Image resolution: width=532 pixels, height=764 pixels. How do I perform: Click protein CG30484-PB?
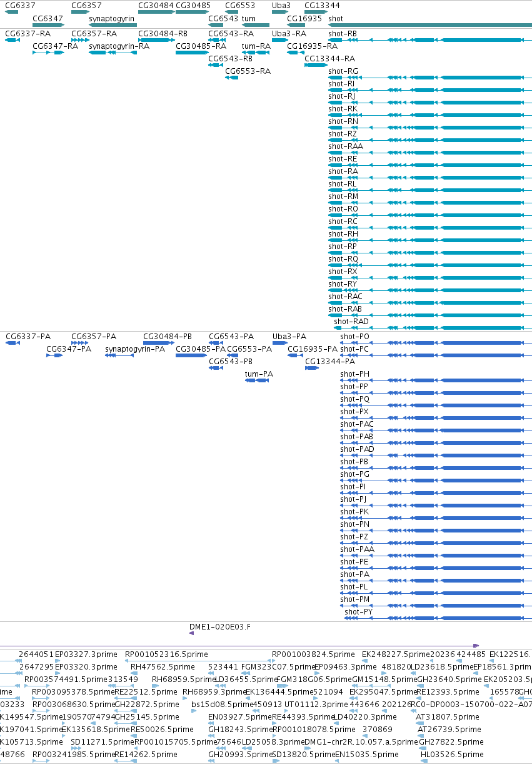coord(168,336)
